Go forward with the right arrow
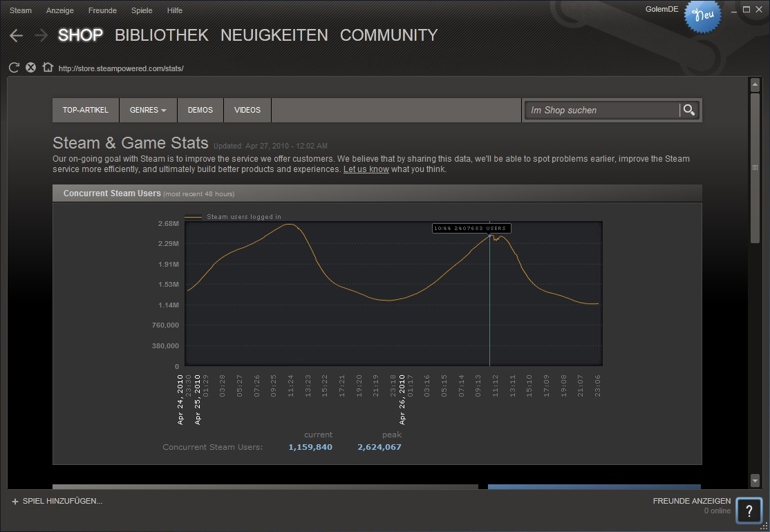This screenshot has width=770, height=532. point(41,35)
